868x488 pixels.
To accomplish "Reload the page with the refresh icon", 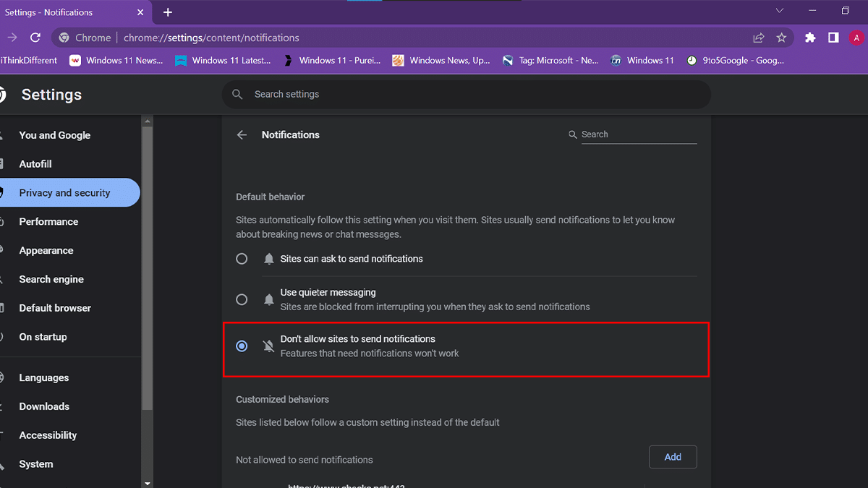I will pyautogui.click(x=35, y=38).
